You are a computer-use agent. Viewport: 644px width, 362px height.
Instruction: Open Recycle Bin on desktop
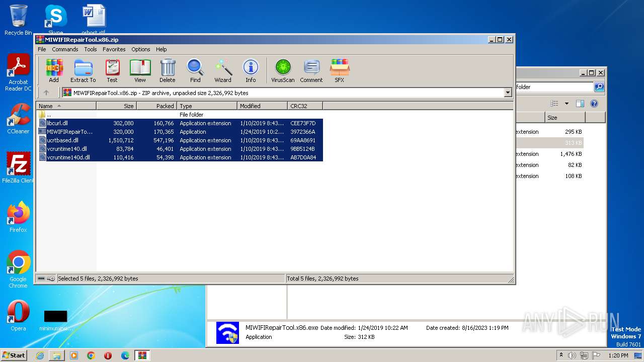pyautogui.click(x=18, y=20)
